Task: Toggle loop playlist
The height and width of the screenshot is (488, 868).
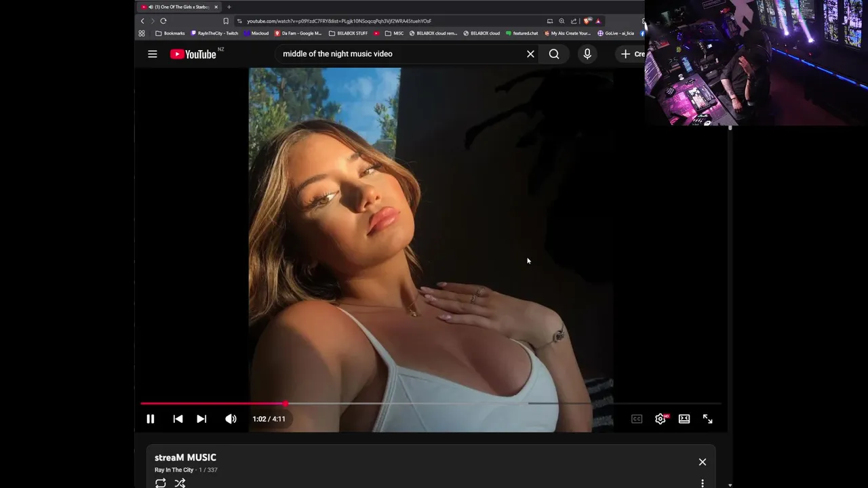Action: click(x=161, y=483)
